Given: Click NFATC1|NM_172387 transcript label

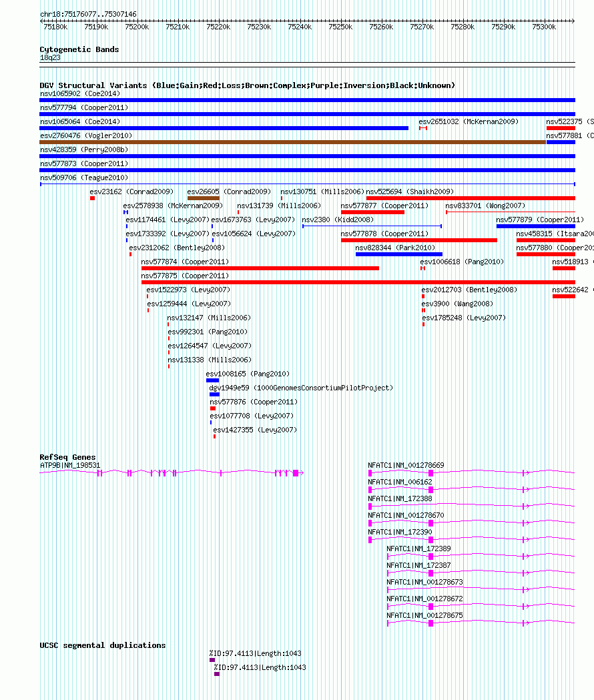Looking at the screenshot, I should click(418, 565).
